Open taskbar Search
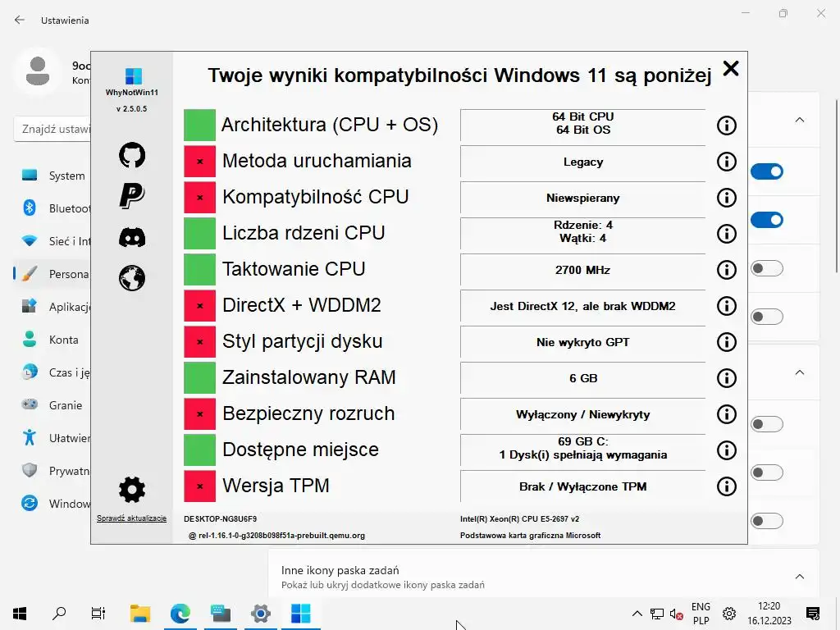 point(59,614)
